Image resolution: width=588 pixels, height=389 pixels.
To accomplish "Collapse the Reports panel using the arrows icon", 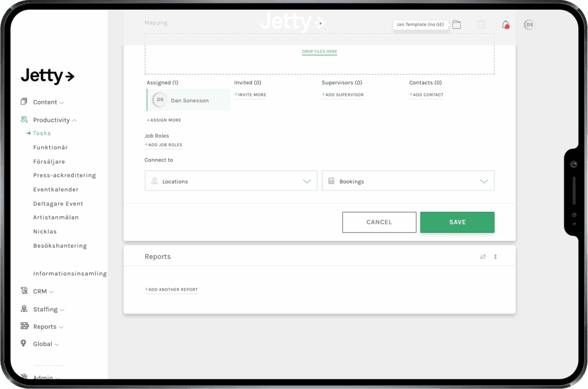I will pyautogui.click(x=495, y=256).
